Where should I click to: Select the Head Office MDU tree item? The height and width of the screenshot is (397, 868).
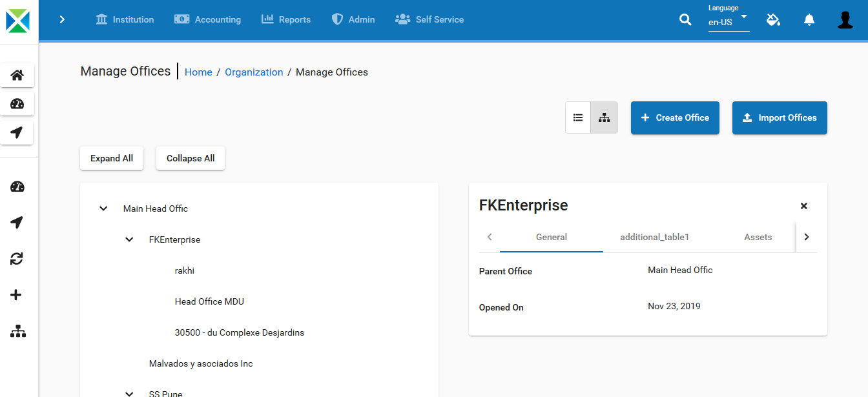209,301
